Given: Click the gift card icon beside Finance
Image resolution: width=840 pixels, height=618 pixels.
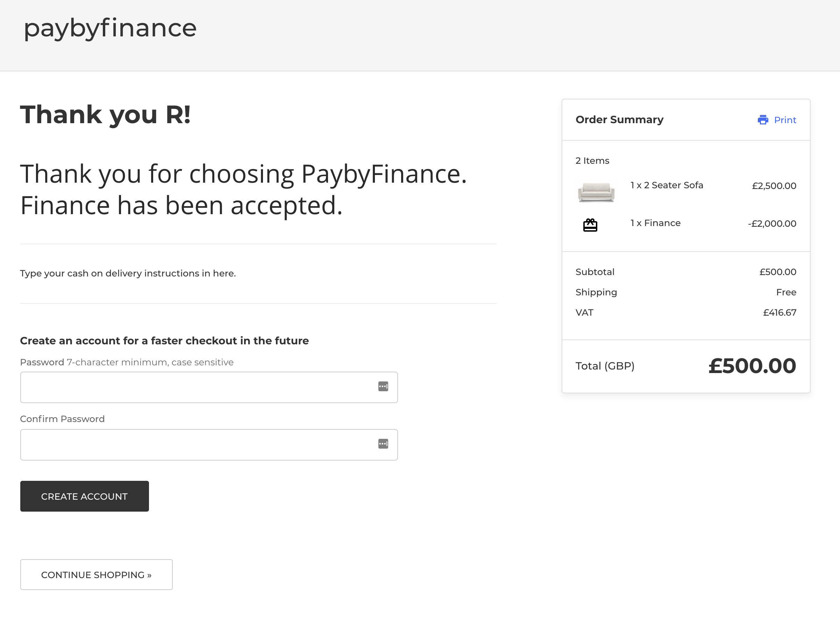Looking at the screenshot, I should 590,225.
